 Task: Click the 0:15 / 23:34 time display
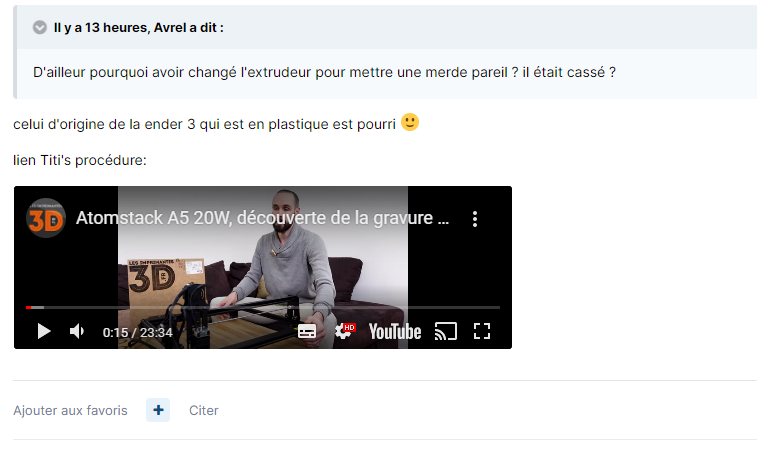(138, 332)
